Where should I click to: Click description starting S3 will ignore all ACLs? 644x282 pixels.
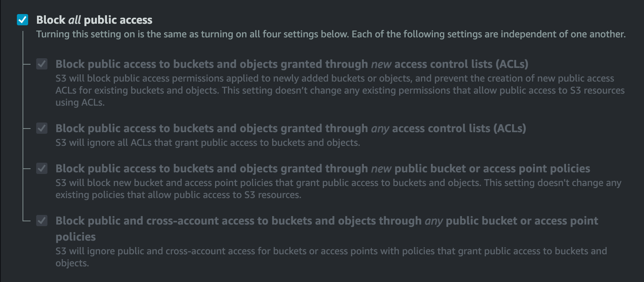coord(208,142)
